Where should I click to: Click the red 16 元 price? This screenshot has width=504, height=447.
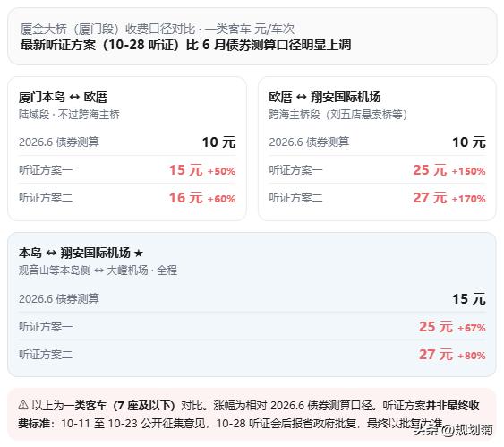tap(186, 197)
